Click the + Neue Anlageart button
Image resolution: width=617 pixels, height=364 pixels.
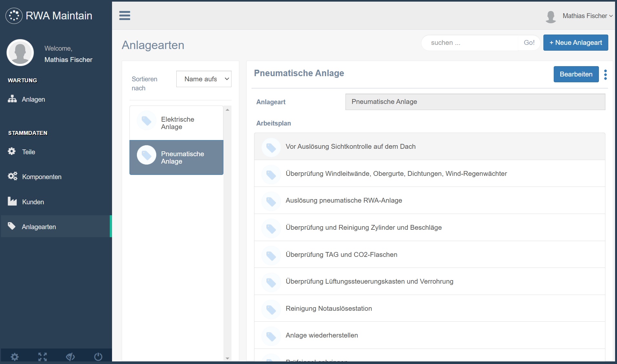click(575, 43)
